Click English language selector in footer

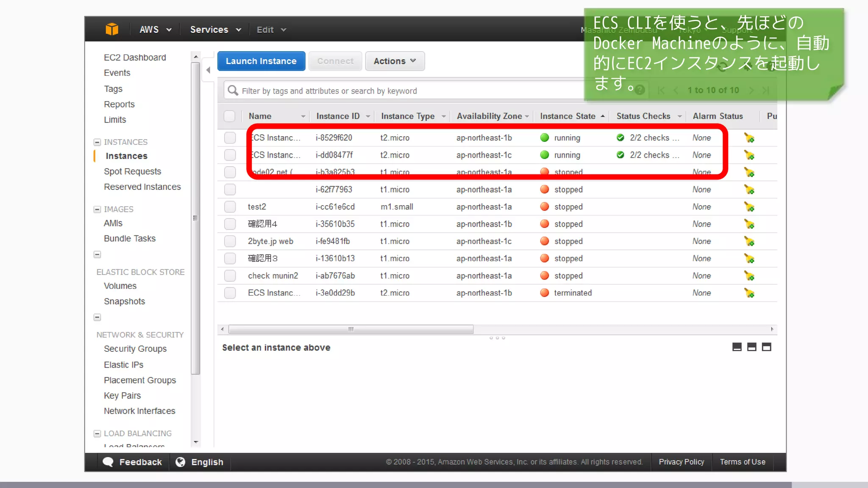click(200, 462)
